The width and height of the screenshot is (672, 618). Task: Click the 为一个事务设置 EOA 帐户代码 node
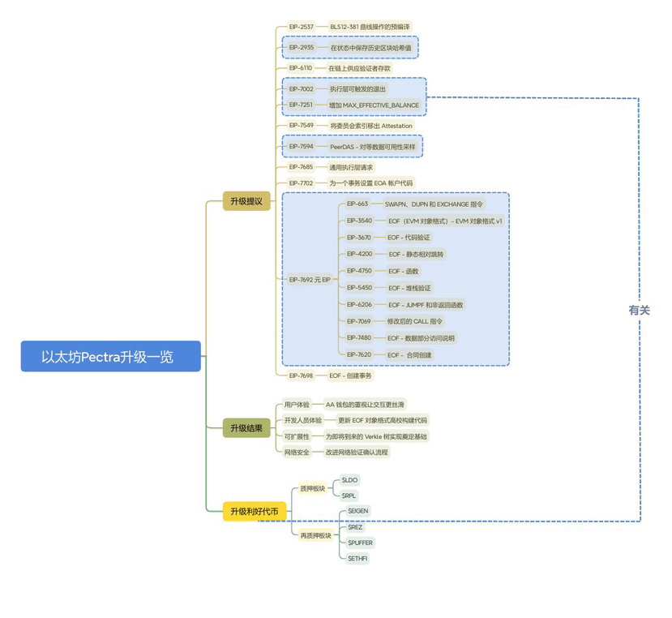371,183
